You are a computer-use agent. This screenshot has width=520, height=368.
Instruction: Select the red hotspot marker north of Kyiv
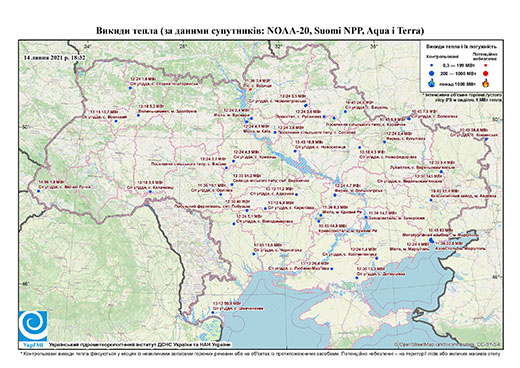tap(250, 90)
